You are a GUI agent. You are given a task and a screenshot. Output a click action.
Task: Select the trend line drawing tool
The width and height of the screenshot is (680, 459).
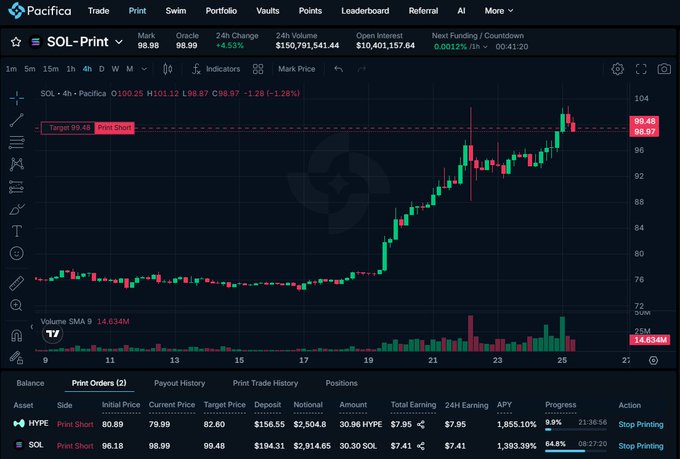(x=16, y=120)
